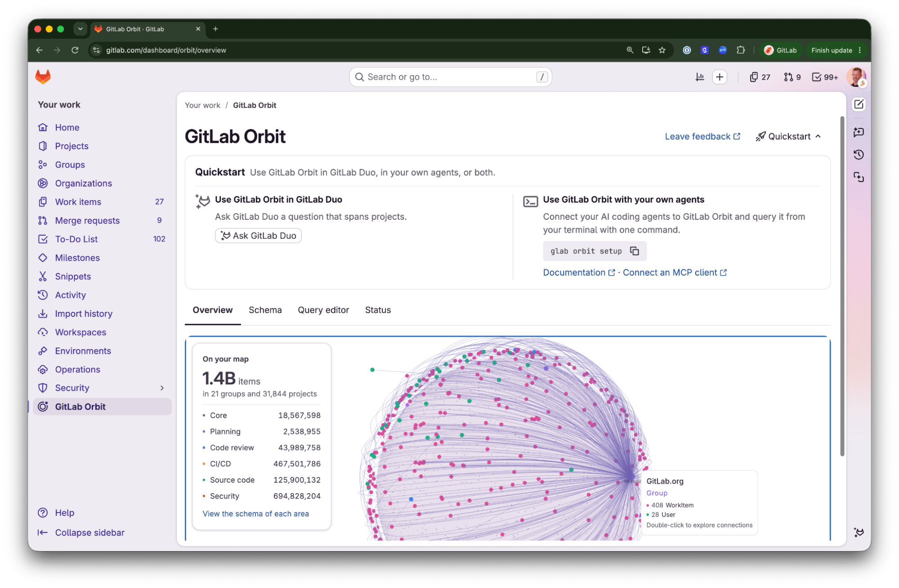Open the Help menu in sidebar
The width and height of the screenshot is (899, 588).
pos(56,513)
